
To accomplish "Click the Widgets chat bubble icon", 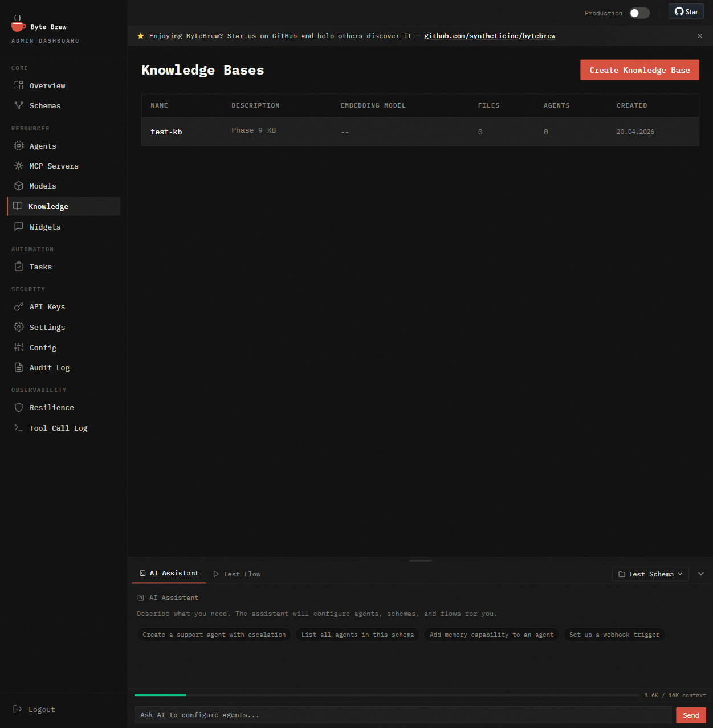I will click(19, 227).
